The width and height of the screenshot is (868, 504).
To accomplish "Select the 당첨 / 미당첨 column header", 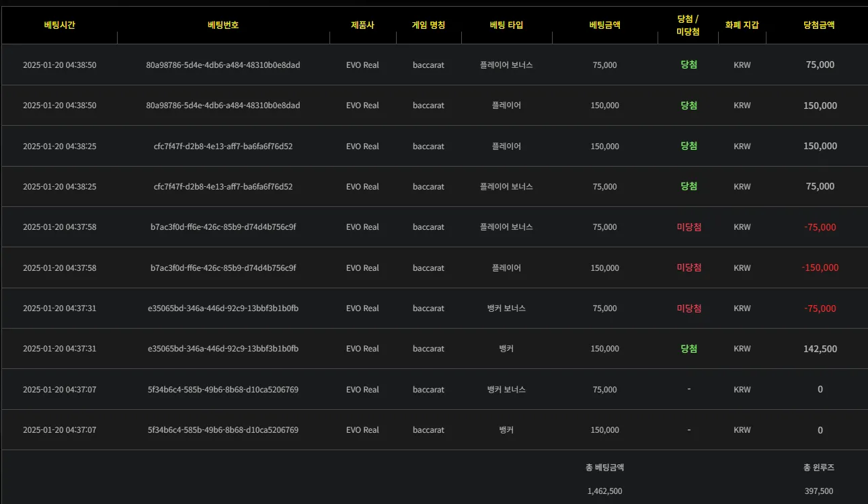I will (688, 25).
